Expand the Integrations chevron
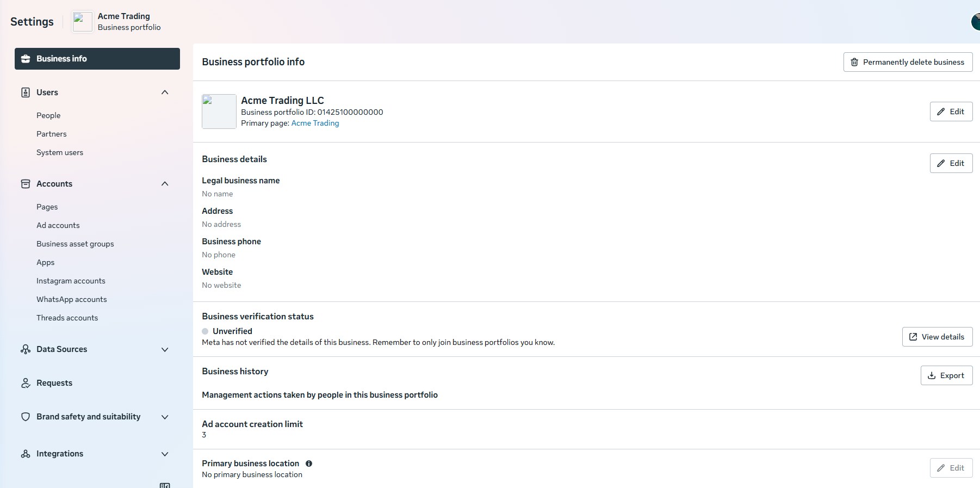Screen dimensions: 980x488 (x=165, y=454)
